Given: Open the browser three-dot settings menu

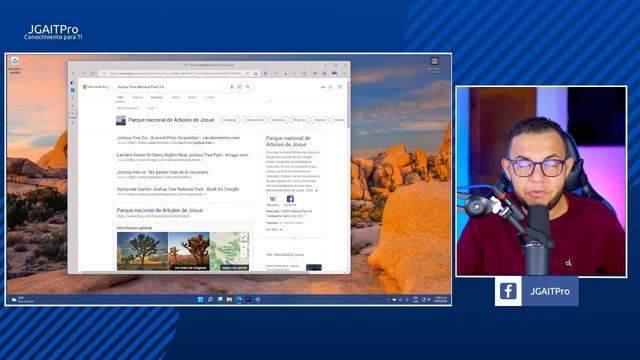Looking at the screenshot, I should (x=344, y=73).
